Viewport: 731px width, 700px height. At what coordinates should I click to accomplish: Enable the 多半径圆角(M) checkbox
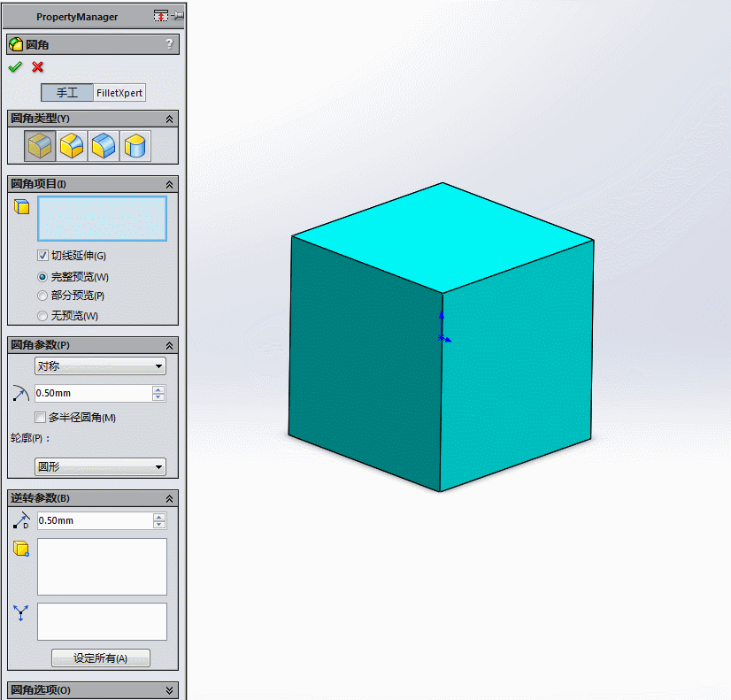tap(41, 417)
